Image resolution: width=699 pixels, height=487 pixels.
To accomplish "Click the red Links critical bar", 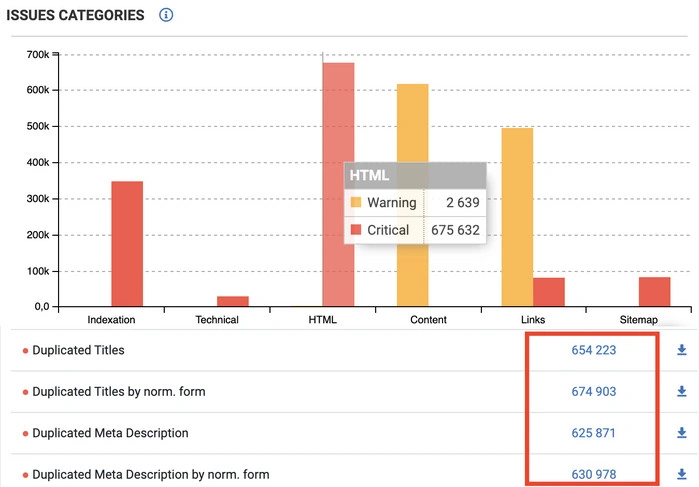I will click(x=548, y=292).
